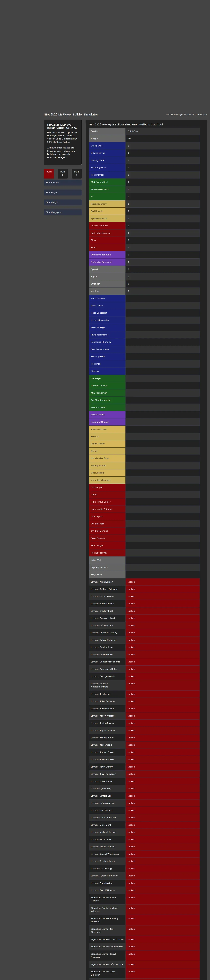
Task: Click the Signature Dunks-Clyde Drexler label
Action: pyautogui.click(x=107, y=947)
